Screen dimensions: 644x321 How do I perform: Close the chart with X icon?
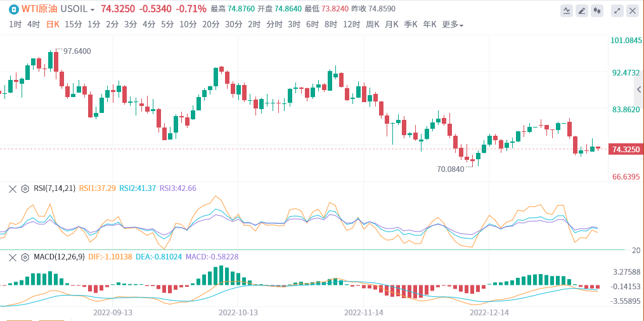[x=633, y=11]
